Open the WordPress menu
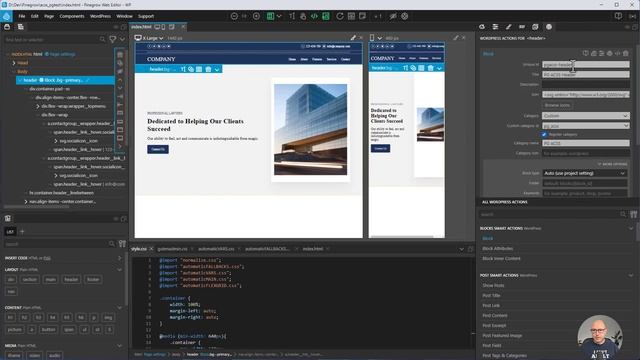Viewport: 640px width, 360px height. click(100, 16)
